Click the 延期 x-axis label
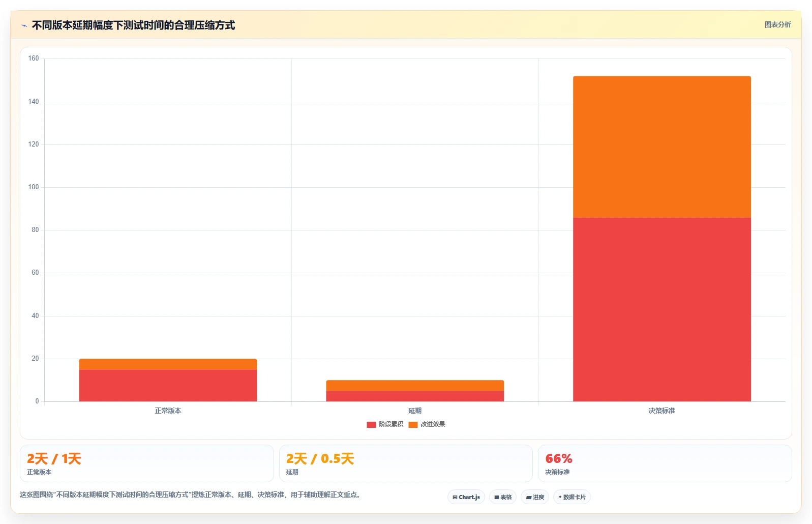The image size is (812, 524). coord(415,411)
